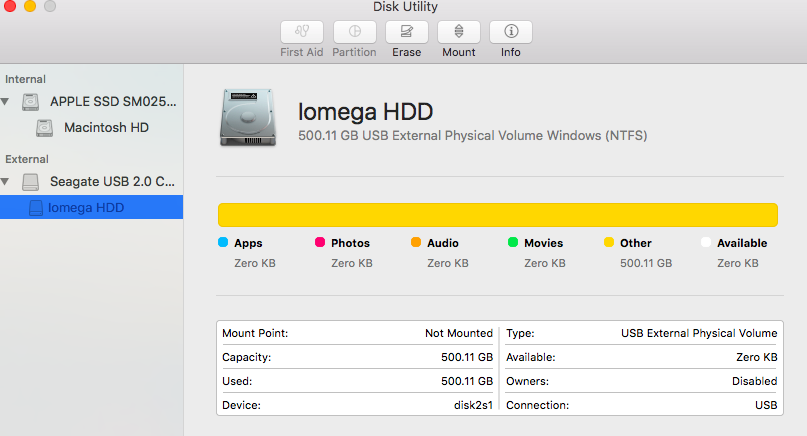Minimize the window with yellow button
Viewport: 807px width, 436px height.
pos(30,6)
